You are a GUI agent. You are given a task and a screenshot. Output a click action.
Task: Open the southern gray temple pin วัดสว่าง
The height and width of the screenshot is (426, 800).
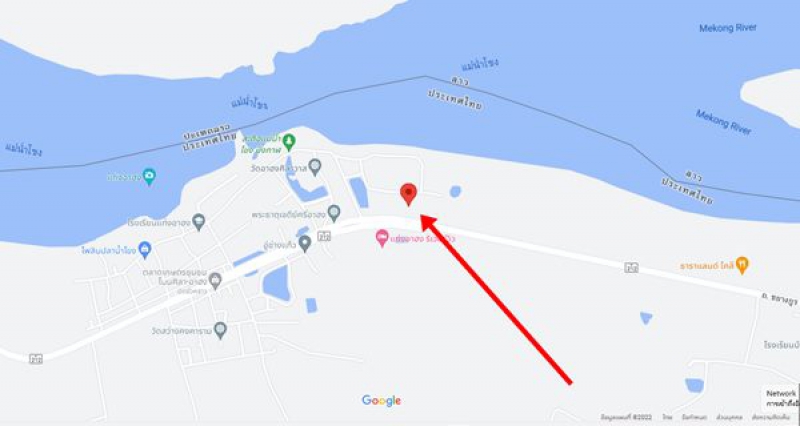[220, 330]
